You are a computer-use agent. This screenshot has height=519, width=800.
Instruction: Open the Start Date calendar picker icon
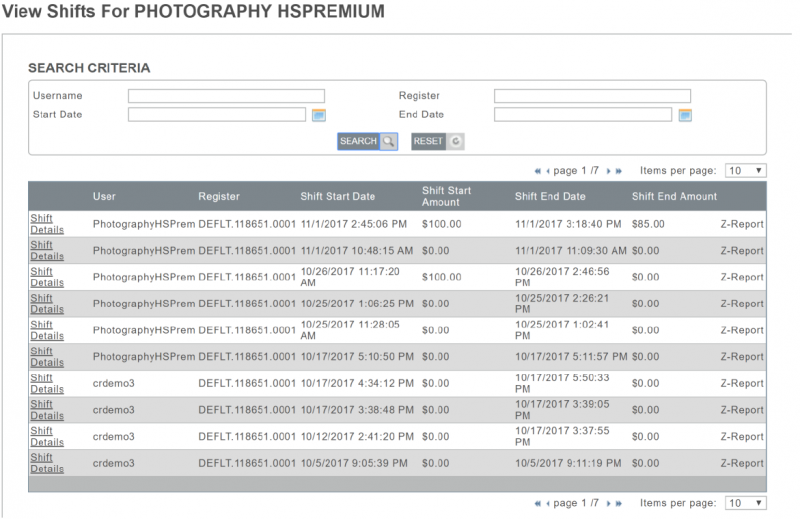click(x=319, y=115)
